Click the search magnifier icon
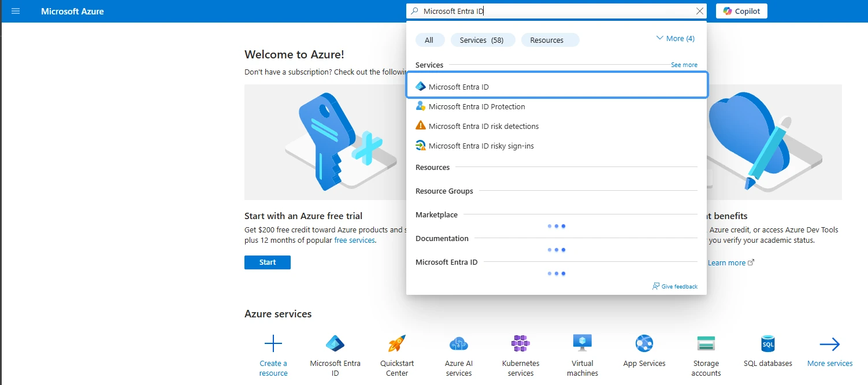Image resolution: width=868 pixels, height=385 pixels. [414, 11]
